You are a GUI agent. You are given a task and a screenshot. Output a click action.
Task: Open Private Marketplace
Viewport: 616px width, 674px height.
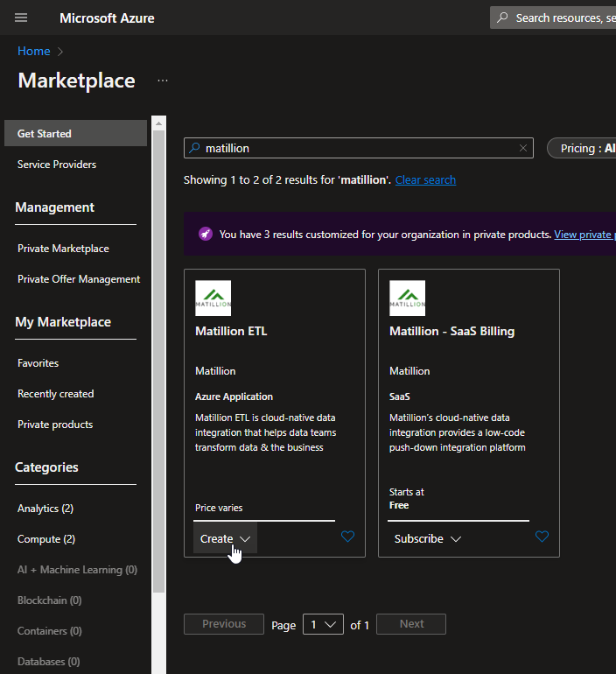[x=63, y=249]
